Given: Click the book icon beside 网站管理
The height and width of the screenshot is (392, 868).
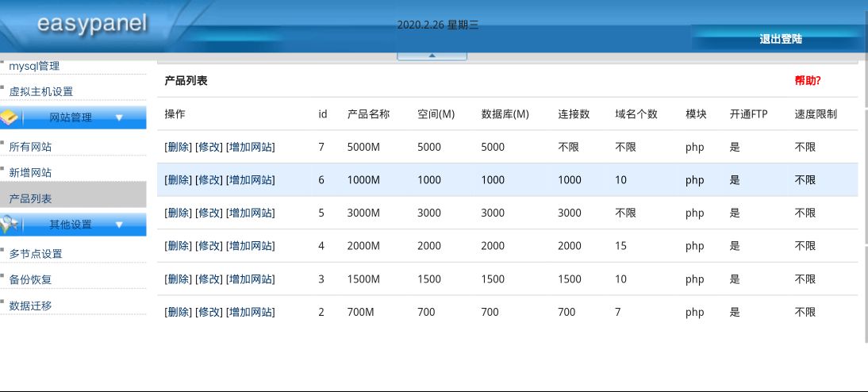Looking at the screenshot, I should click(10, 117).
